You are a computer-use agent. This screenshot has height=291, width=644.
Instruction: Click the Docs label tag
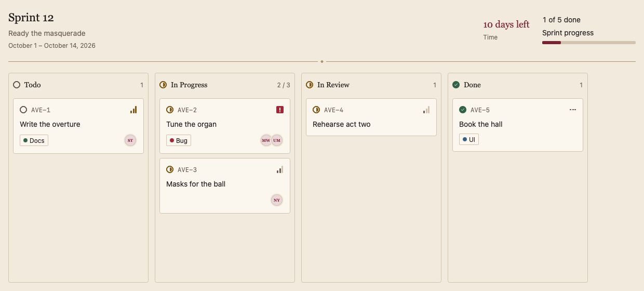coord(34,140)
